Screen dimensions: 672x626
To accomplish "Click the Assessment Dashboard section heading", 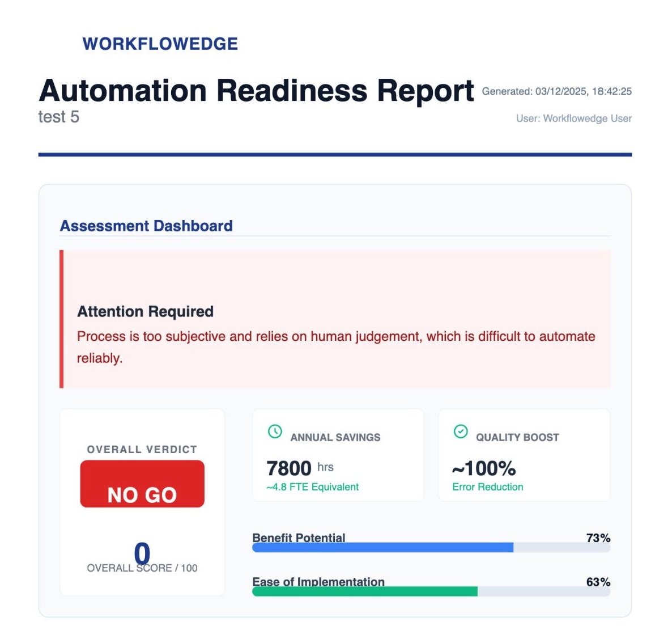I will tap(146, 226).
